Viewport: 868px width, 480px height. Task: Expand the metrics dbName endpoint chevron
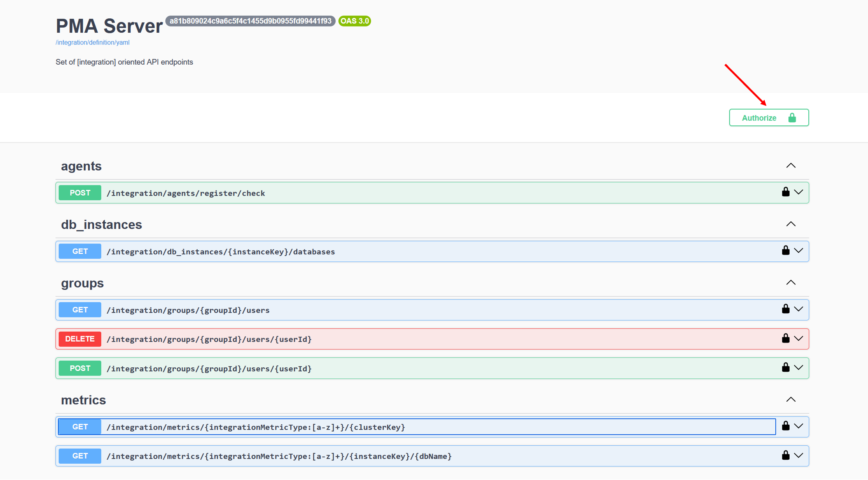click(799, 455)
